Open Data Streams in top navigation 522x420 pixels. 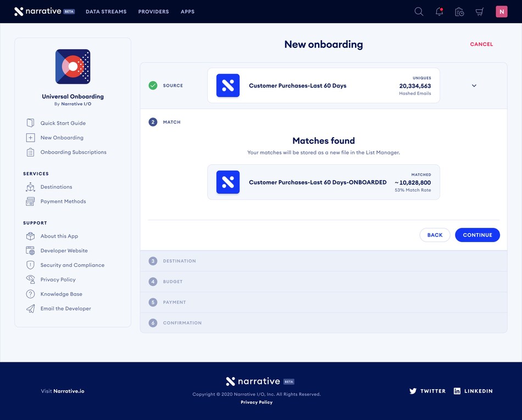106,12
